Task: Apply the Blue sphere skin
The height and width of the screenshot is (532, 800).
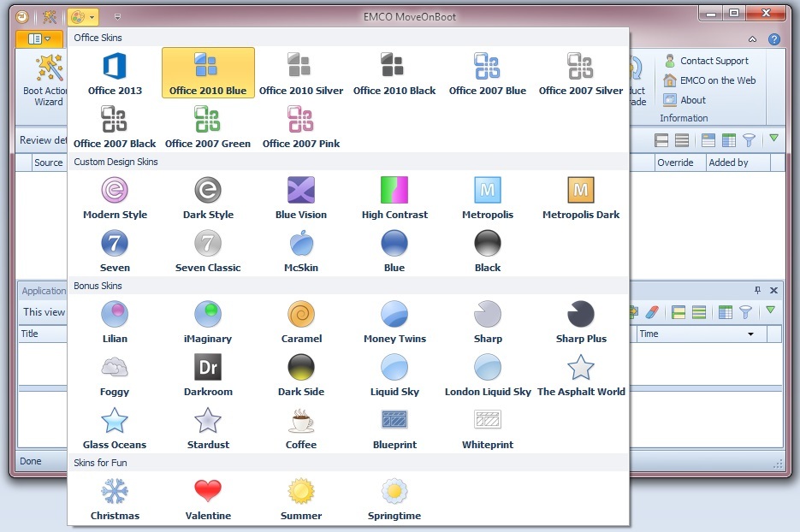Action: point(394,251)
